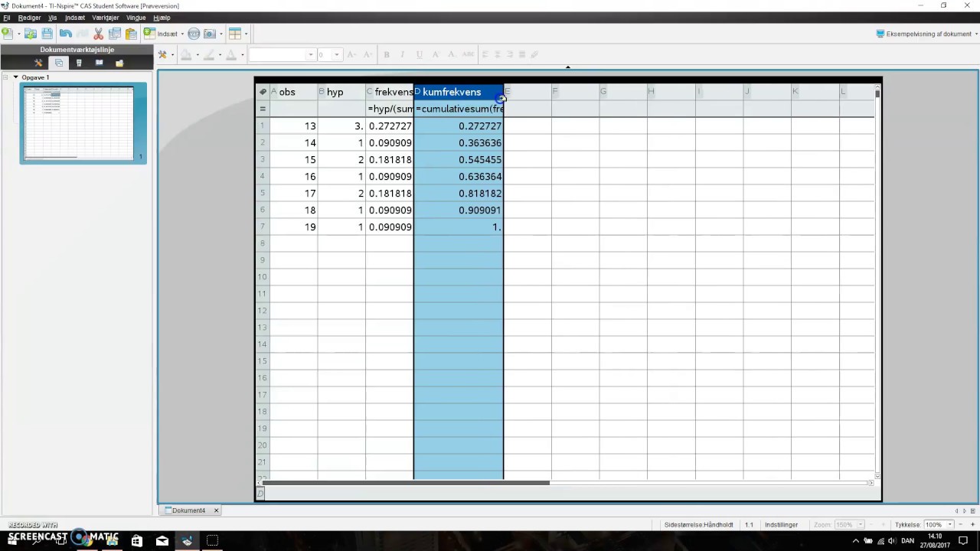The width and height of the screenshot is (980, 551).
Task: Open the page layout dropdown arrow
Action: pos(246,34)
